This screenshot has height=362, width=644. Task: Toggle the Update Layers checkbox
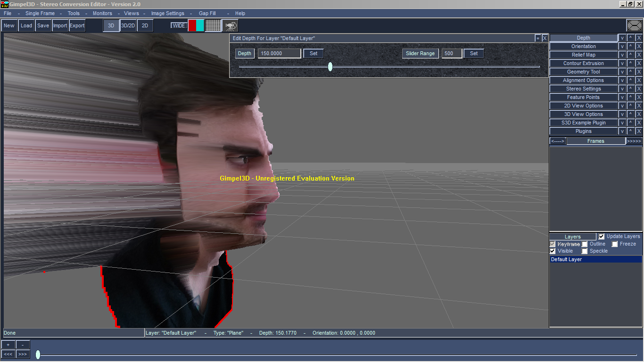[602, 237]
